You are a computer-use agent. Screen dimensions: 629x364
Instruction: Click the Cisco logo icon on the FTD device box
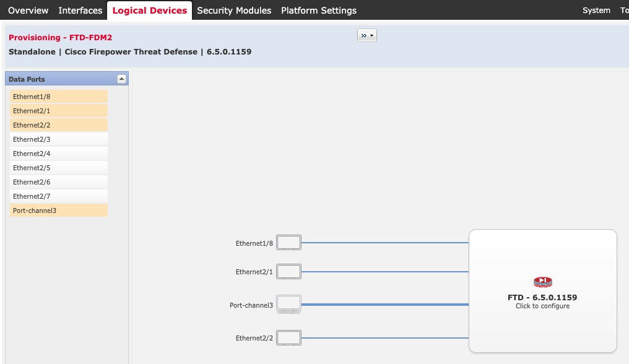click(x=542, y=281)
